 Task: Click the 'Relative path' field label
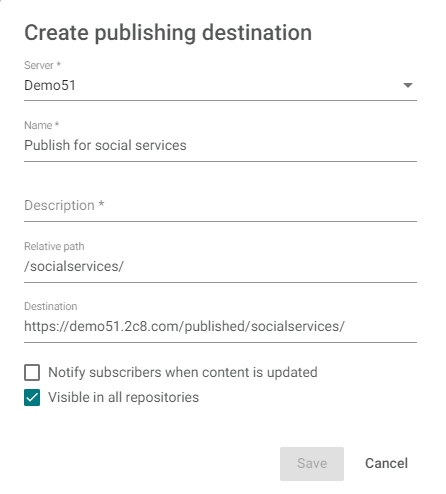click(x=54, y=246)
